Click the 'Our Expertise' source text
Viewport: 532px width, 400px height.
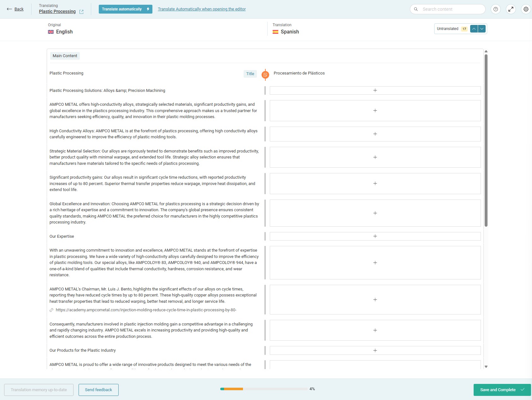[62, 236]
